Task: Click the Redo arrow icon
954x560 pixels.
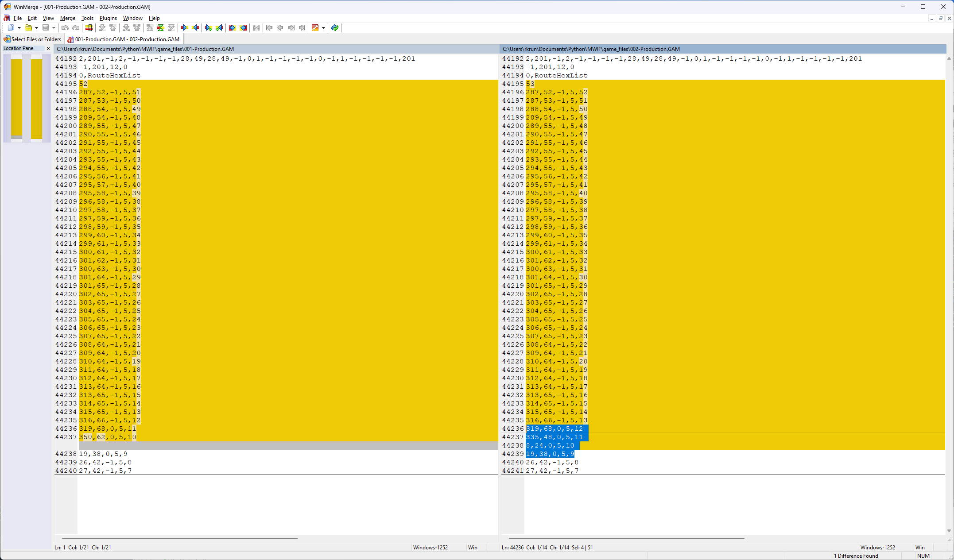Action: 76,28
